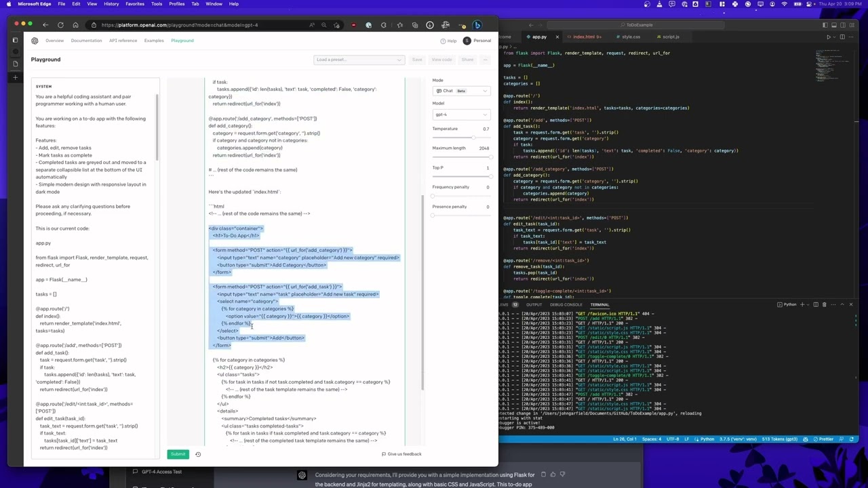868x488 pixels.
Task: Add a new terminal with plus icon
Action: coord(802,304)
